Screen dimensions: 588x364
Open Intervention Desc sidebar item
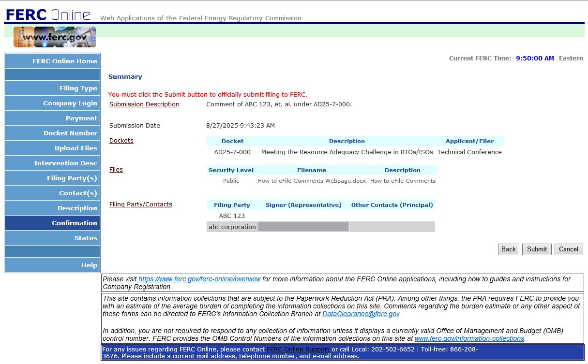tap(52, 163)
